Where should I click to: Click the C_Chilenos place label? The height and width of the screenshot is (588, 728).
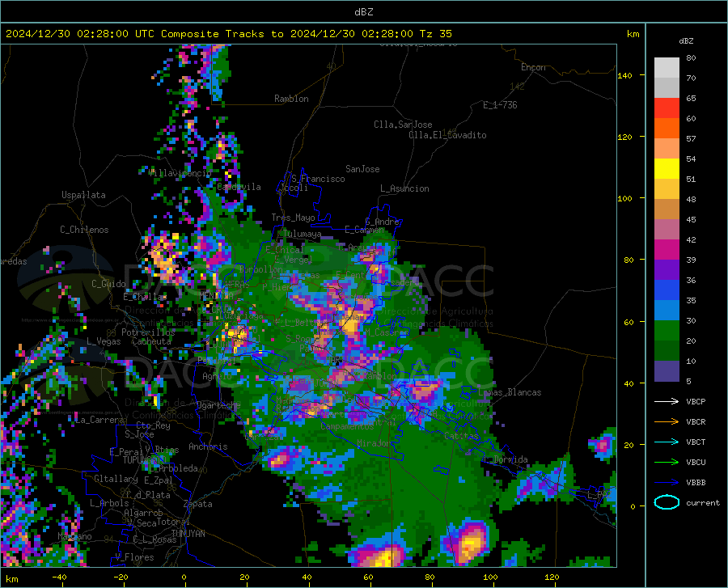coord(84,230)
